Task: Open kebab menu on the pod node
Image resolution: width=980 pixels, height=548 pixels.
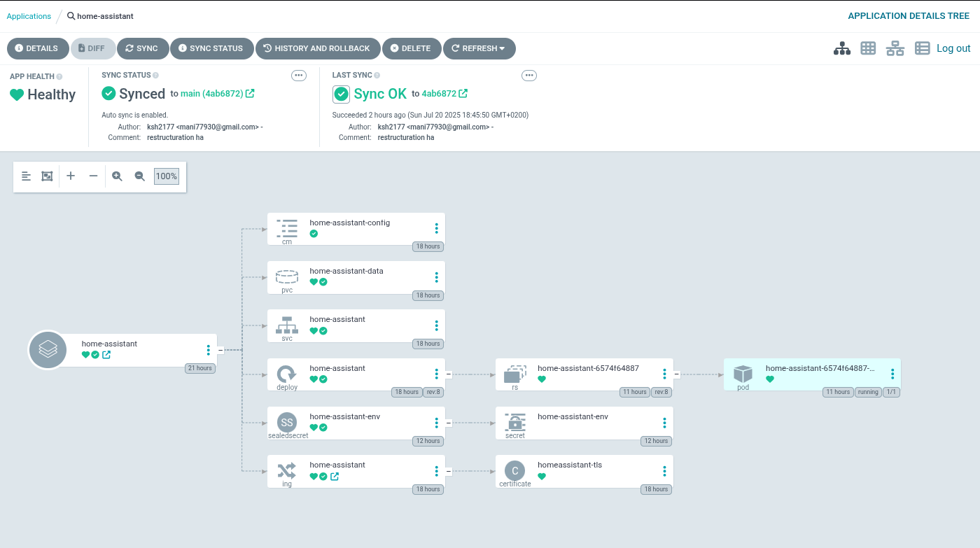Action: (892, 374)
